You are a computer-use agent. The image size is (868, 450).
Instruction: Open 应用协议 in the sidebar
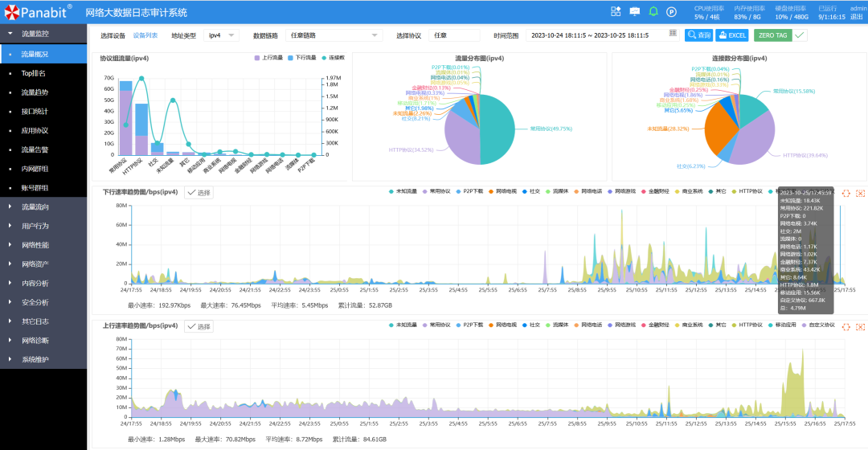(43, 131)
